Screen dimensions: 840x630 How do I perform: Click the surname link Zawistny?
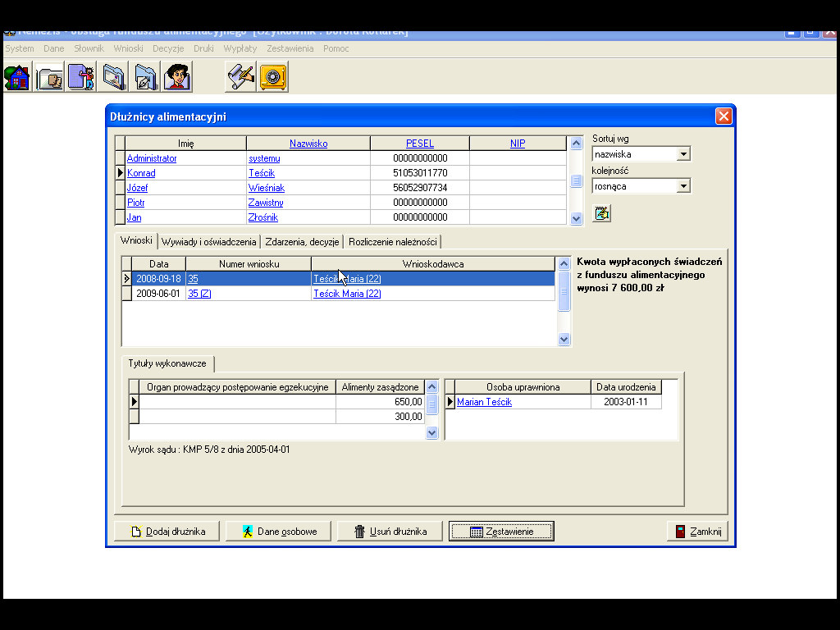[x=266, y=203]
